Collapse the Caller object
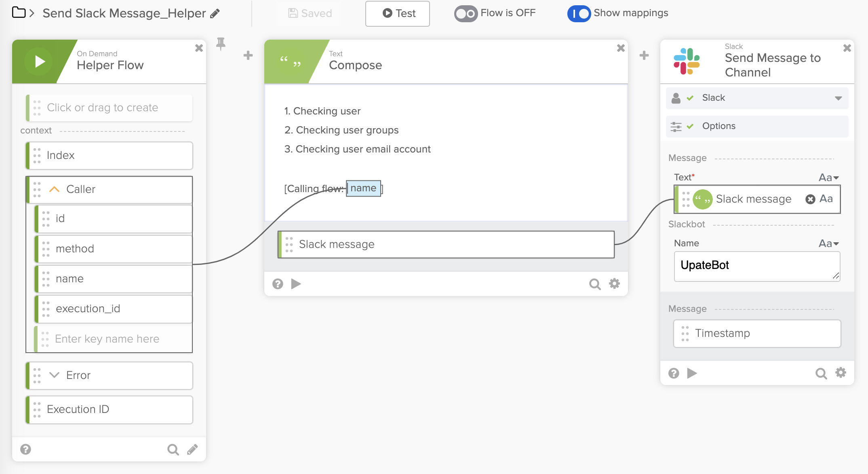The width and height of the screenshot is (868, 474). (54, 189)
